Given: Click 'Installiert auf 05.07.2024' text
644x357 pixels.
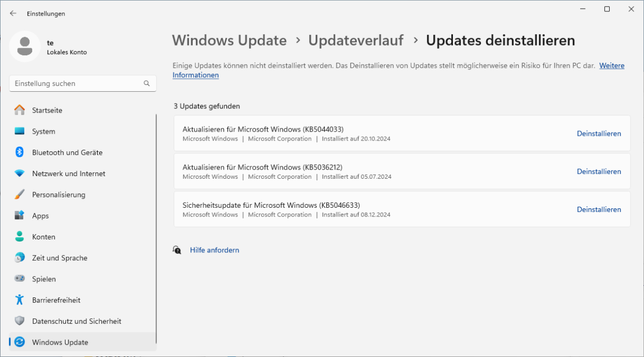Looking at the screenshot, I should pos(356,177).
